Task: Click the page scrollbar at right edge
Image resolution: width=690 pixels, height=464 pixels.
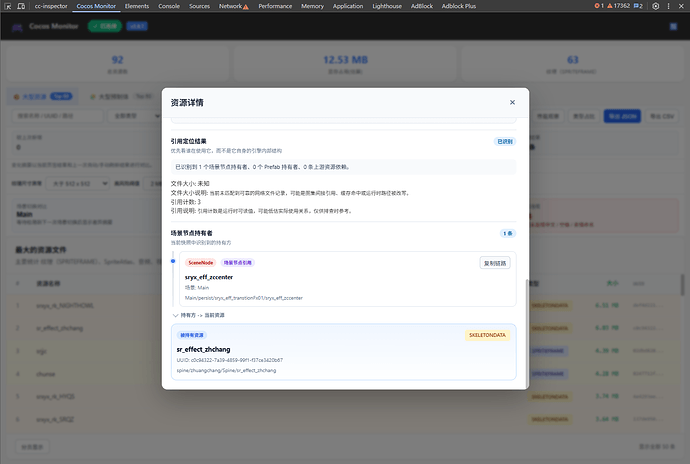Action: tap(683, 284)
